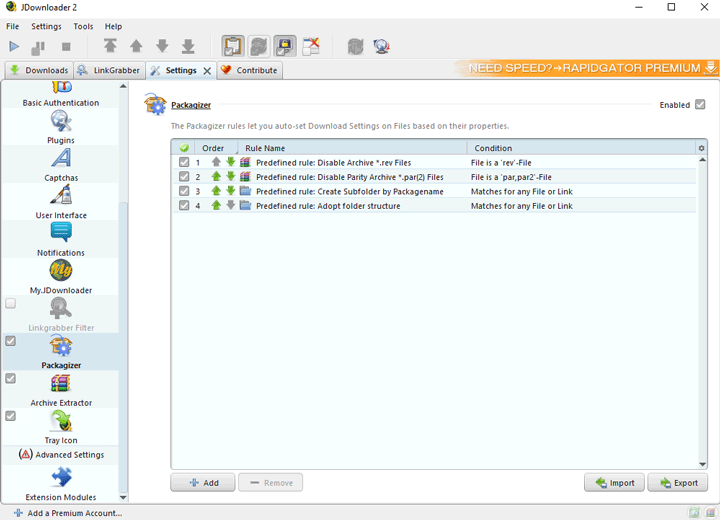This screenshot has height=520, width=720.
Task: Pause downloads using toolbar pause icon
Action: click(38, 46)
